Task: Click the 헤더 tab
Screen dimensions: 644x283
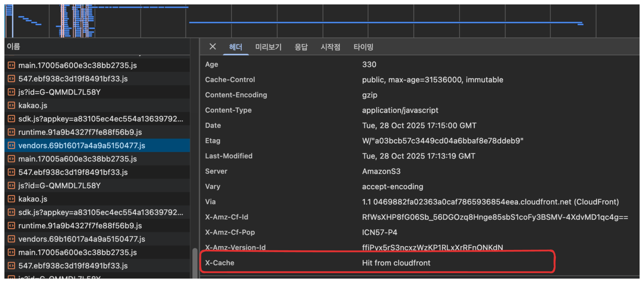Action: pyautogui.click(x=236, y=47)
